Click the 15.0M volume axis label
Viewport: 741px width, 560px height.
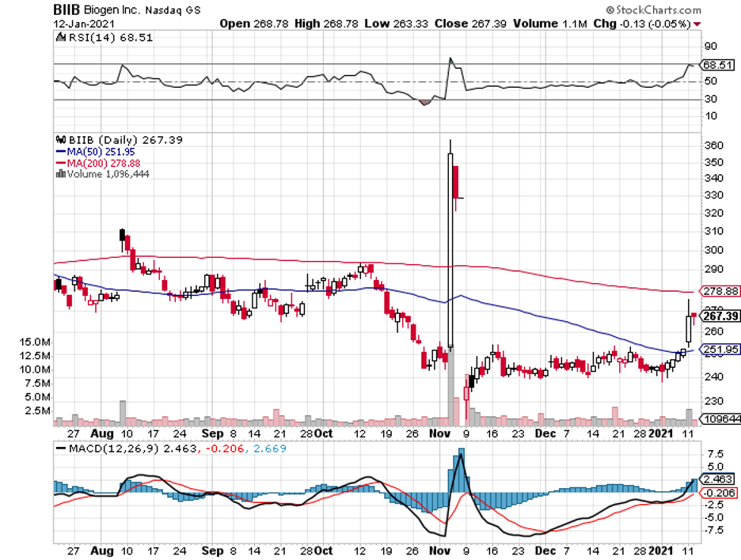35,342
